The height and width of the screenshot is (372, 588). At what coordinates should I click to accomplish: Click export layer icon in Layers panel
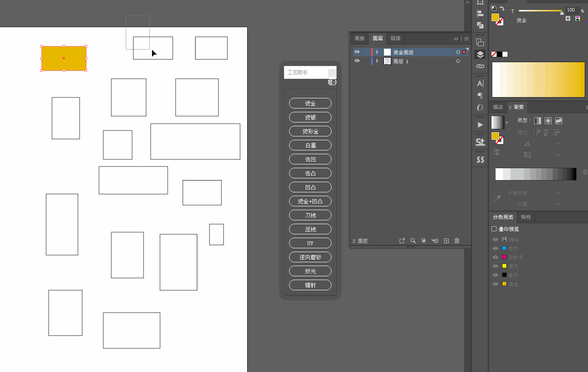(402, 241)
